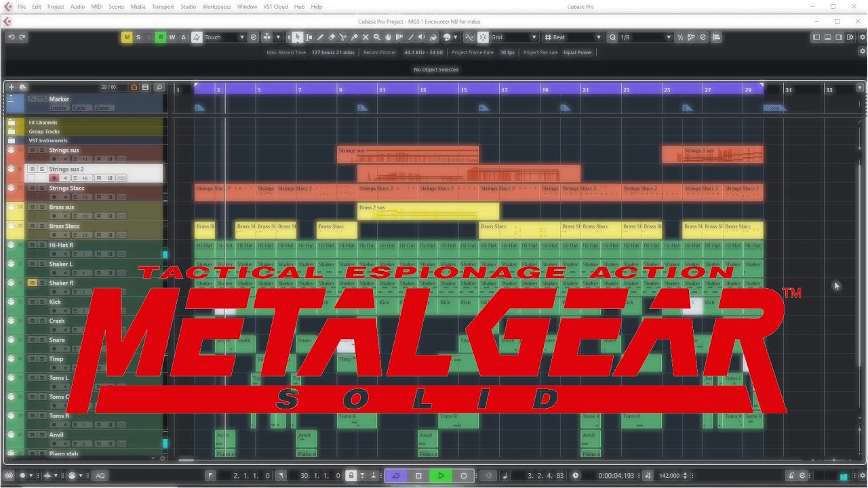
Task: Open the toolbar setup gear icon
Action: point(862,37)
